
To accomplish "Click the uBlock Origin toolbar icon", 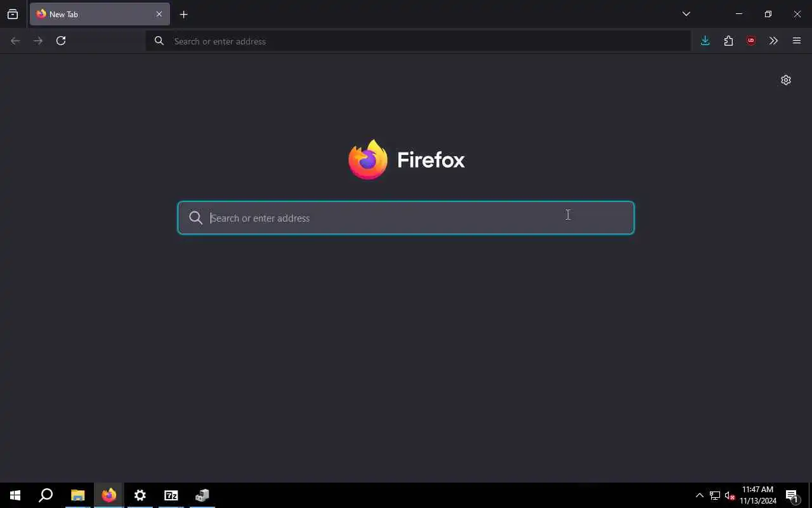I will coord(751,41).
